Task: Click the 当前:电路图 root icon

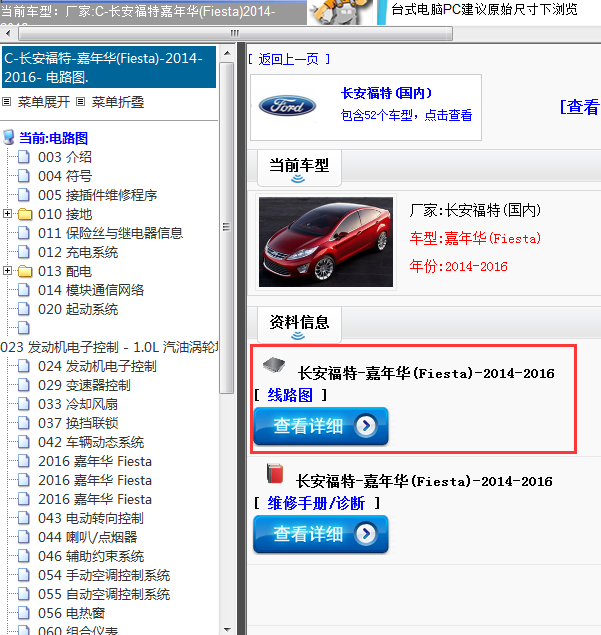Action: click(9, 138)
